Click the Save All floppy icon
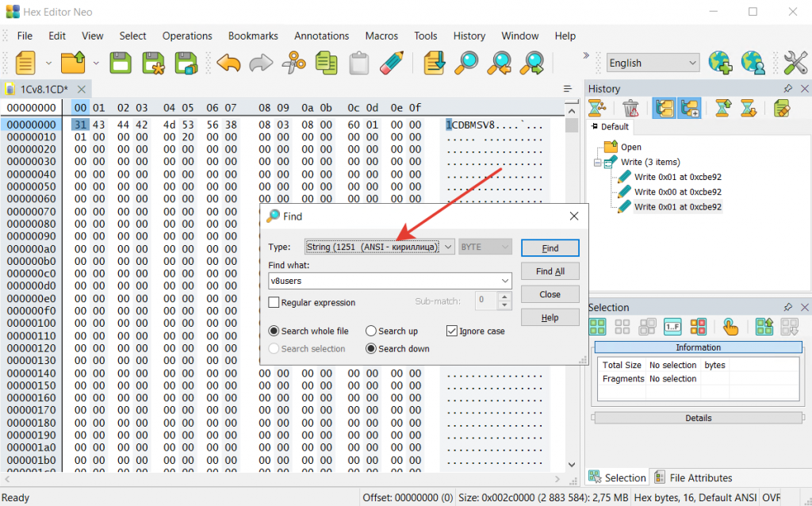Image resolution: width=812 pixels, height=506 pixels. point(186,63)
